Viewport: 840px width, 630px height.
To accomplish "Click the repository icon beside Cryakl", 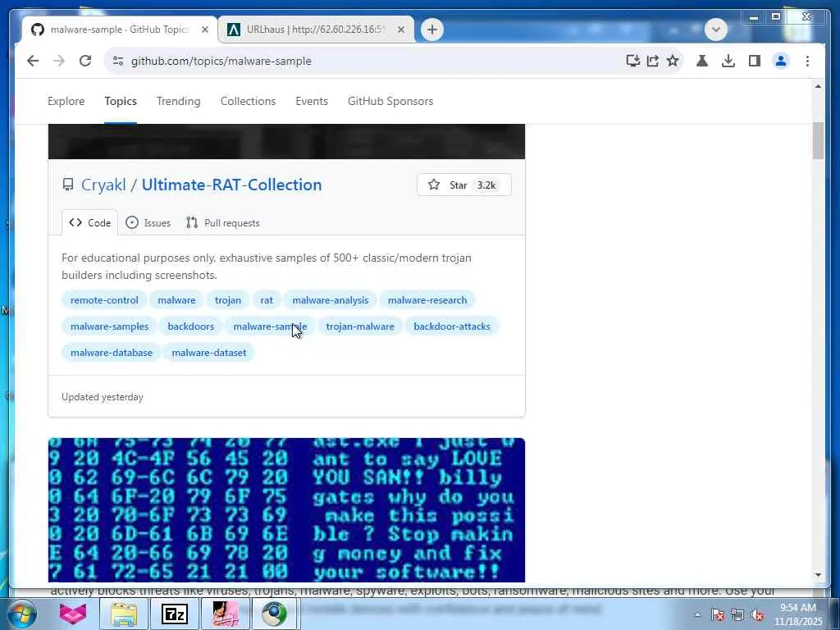I will pyautogui.click(x=68, y=185).
